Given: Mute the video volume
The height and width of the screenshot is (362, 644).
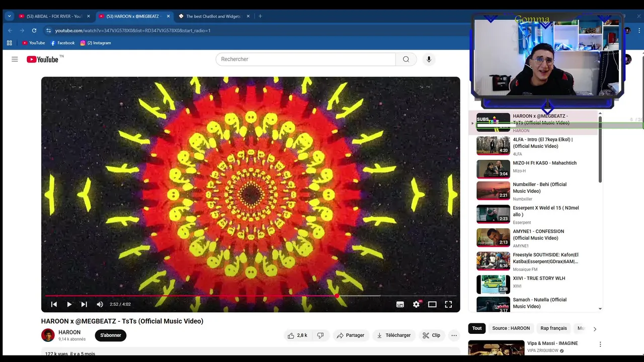Looking at the screenshot, I should (100, 304).
